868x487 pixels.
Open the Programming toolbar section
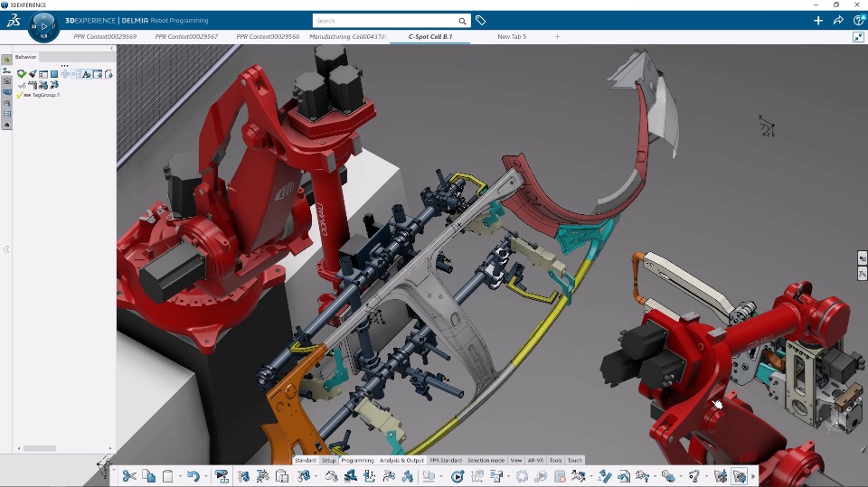358,461
